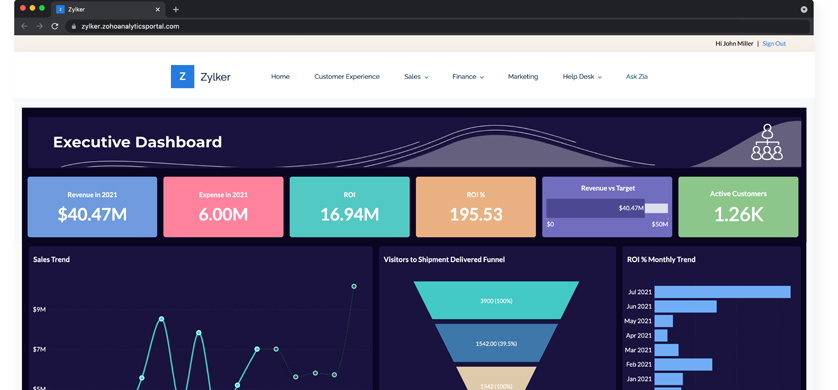Image resolution: width=838 pixels, height=390 pixels.
Task: Click the highest Sales Trend data point
Action: point(354,286)
